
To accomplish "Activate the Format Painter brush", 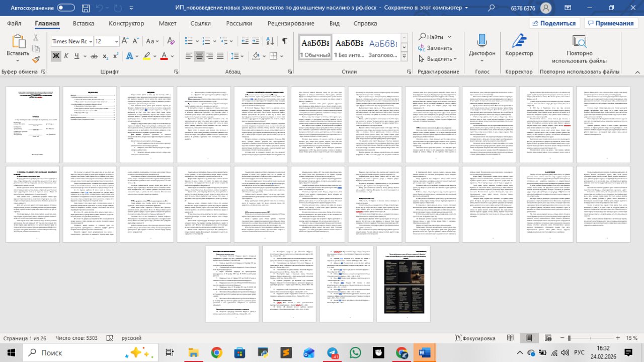I will coord(36,59).
